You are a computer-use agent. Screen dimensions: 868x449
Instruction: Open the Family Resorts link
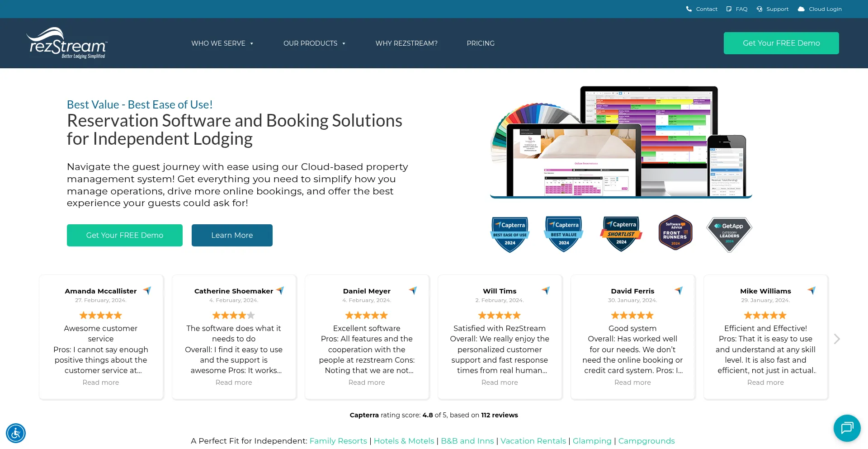[338, 441]
